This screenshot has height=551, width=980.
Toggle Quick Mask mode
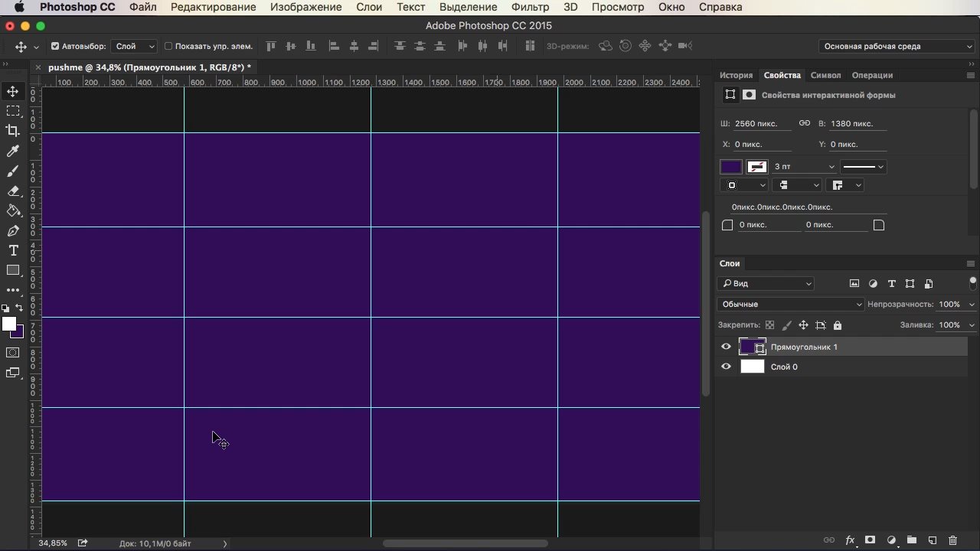pyautogui.click(x=13, y=353)
